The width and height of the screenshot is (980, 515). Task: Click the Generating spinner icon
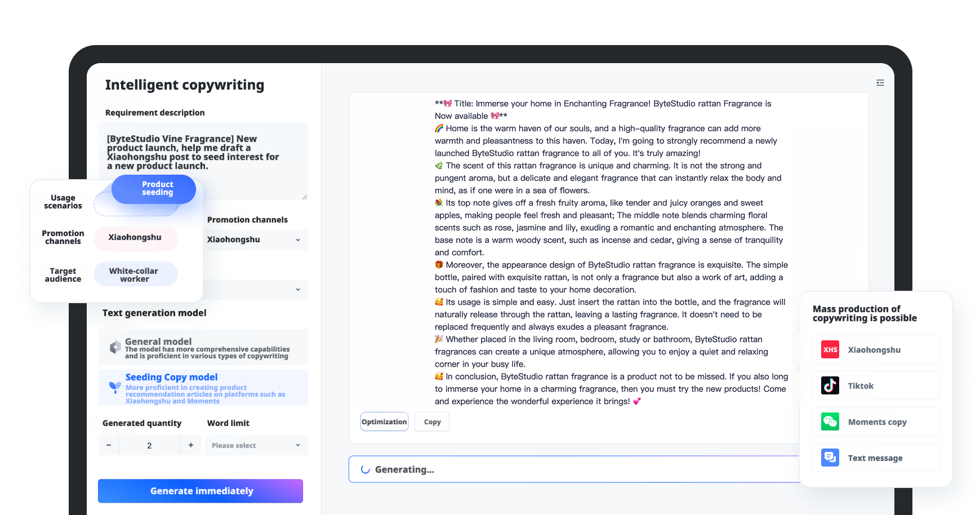366,469
